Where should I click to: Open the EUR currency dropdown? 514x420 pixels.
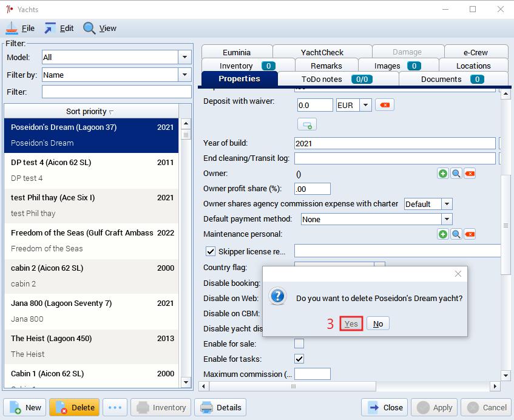pos(365,105)
